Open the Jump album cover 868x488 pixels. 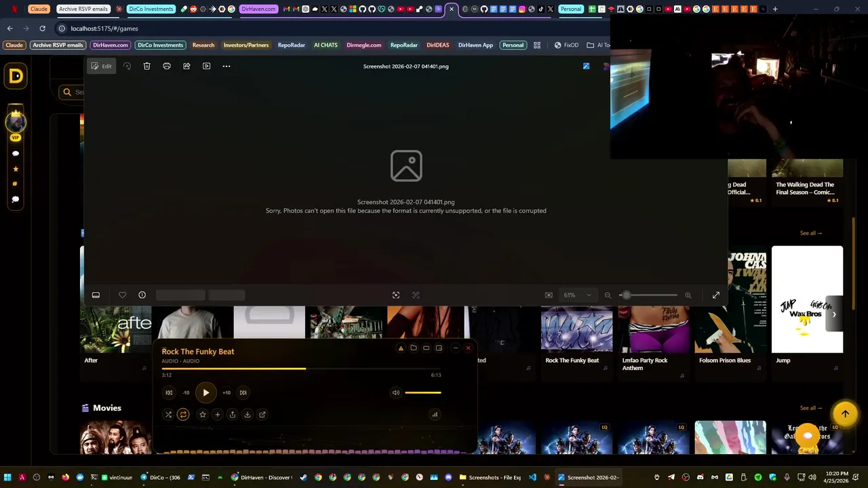click(807, 300)
